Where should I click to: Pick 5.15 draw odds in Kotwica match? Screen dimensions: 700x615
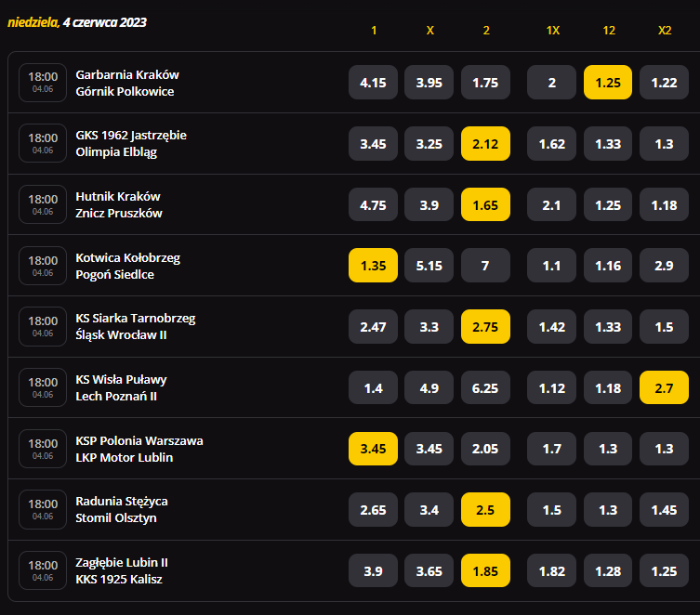tap(429, 266)
